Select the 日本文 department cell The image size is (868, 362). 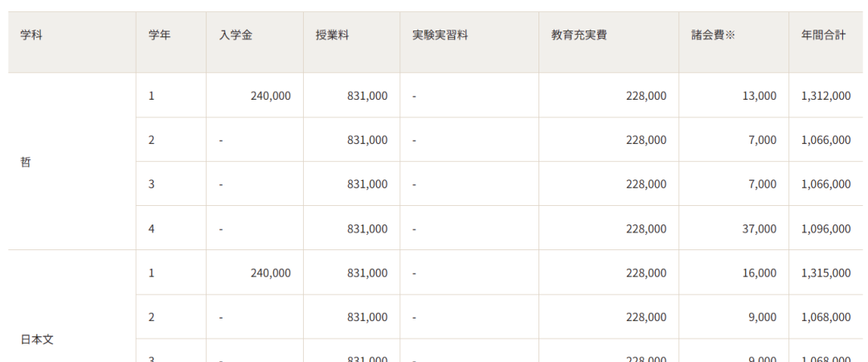[x=37, y=339]
